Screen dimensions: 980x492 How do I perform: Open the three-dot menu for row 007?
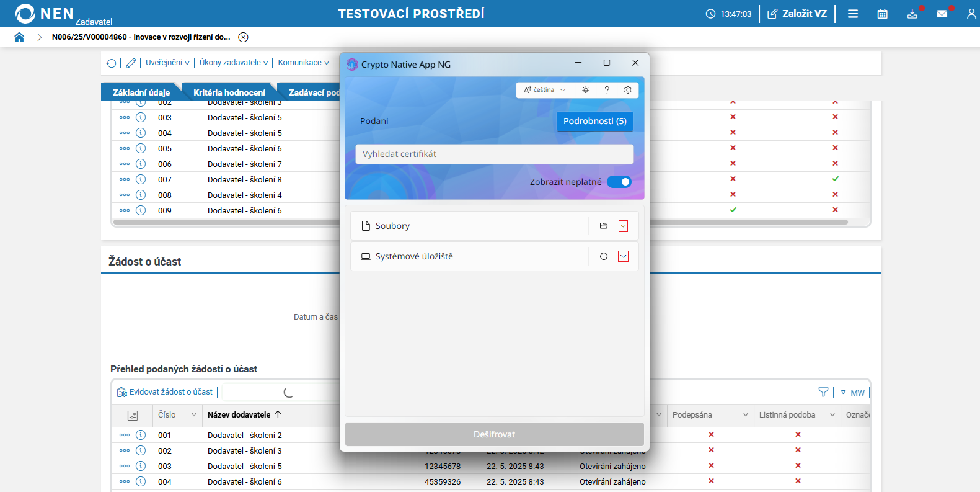125,179
